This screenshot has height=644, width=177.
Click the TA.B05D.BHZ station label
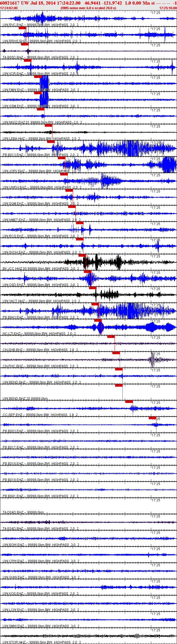coord(41,57)
